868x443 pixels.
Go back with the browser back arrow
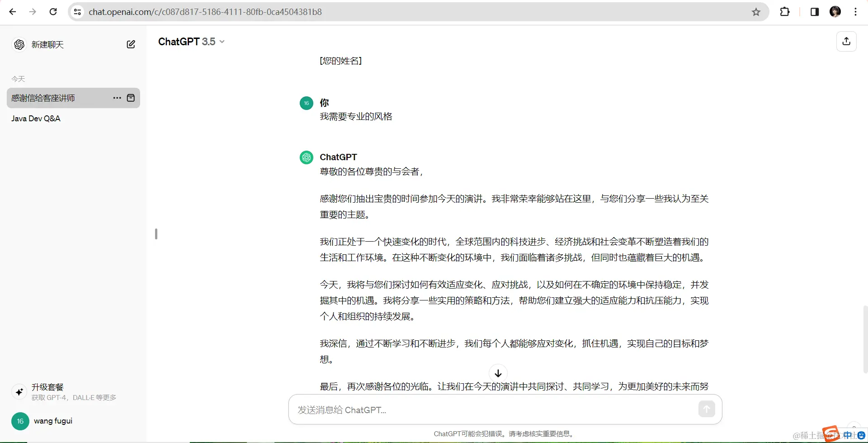[13, 12]
